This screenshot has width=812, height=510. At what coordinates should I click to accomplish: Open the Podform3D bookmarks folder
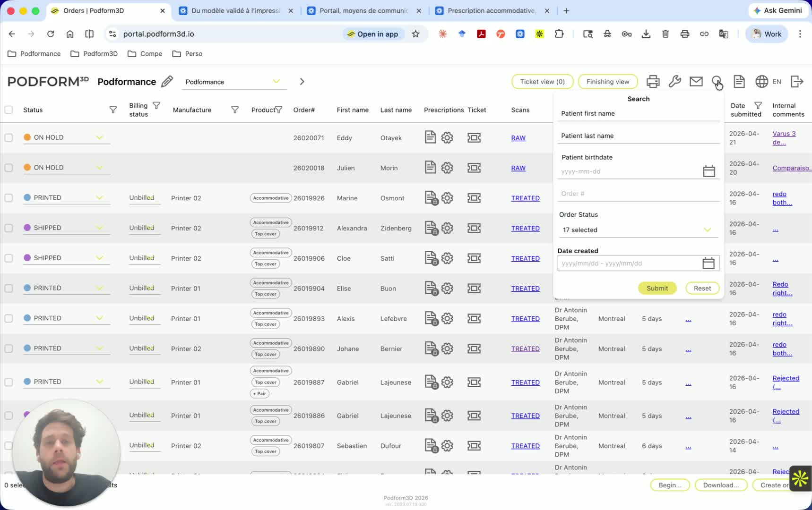94,54
